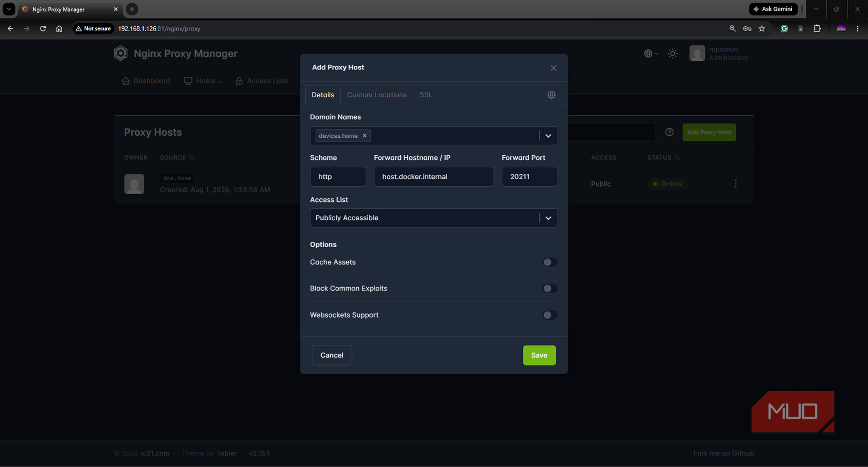Open the browser zoom indicator

pyautogui.click(x=732, y=28)
